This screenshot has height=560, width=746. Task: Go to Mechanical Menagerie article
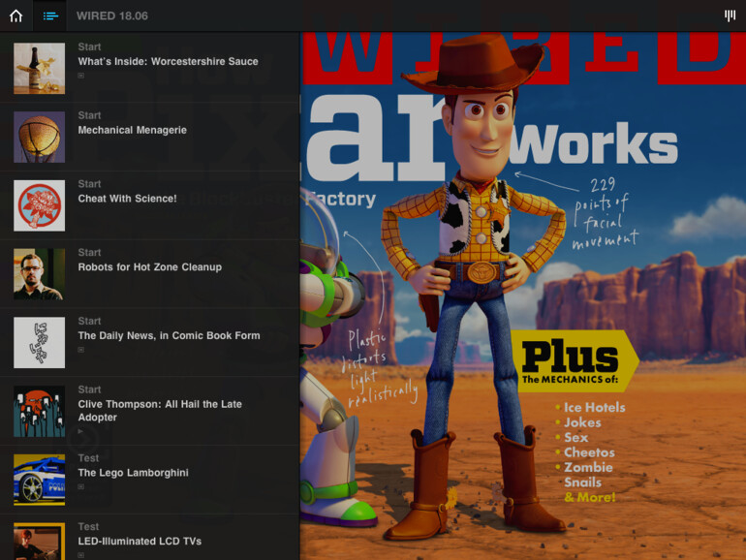[x=133, y=130]
